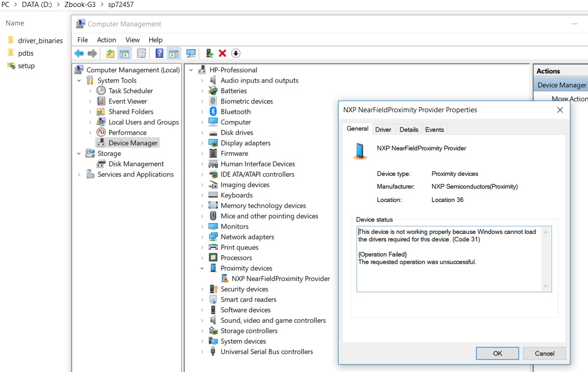The width and height of the screenshot is (588, 372).
Task: Click the blue Help question mark icon
Action: click(x=159, y=53)
